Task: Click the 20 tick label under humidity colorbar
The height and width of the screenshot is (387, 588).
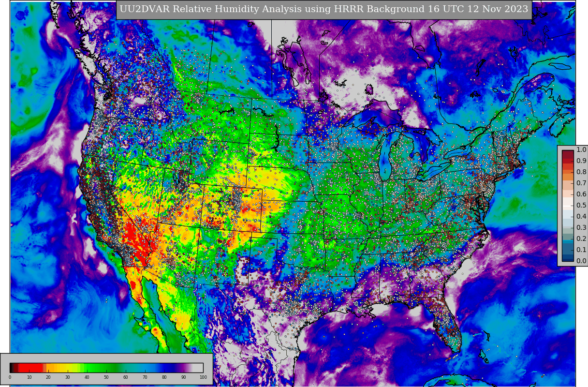Action: tap(48, 377)
